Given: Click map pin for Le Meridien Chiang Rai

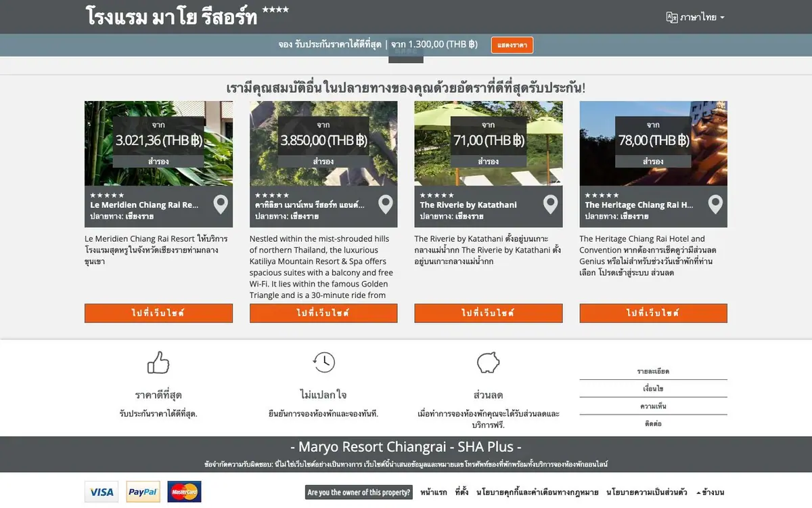Looking at the screenshot, I should pyautogui.click(x=221, y=204).
